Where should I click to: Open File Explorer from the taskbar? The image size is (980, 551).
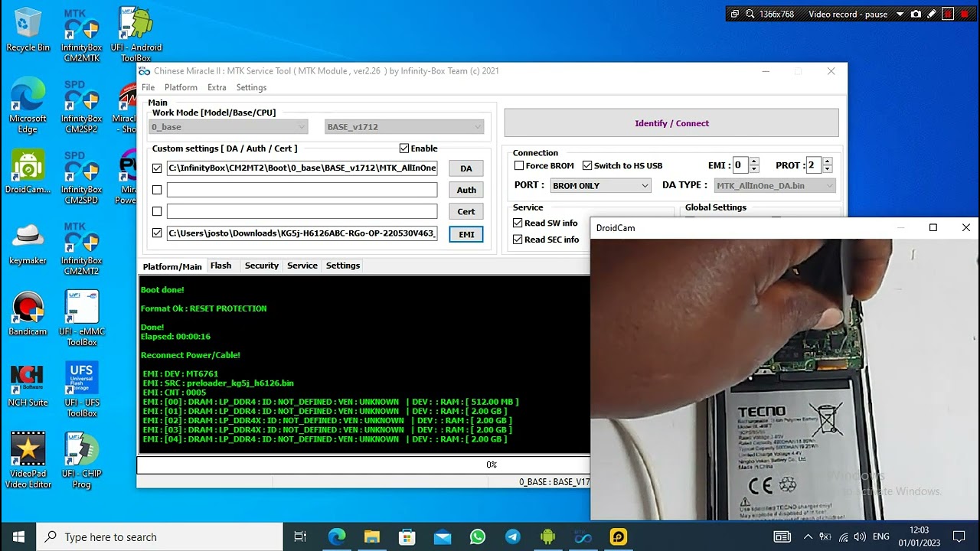click(x=372, y=536)
